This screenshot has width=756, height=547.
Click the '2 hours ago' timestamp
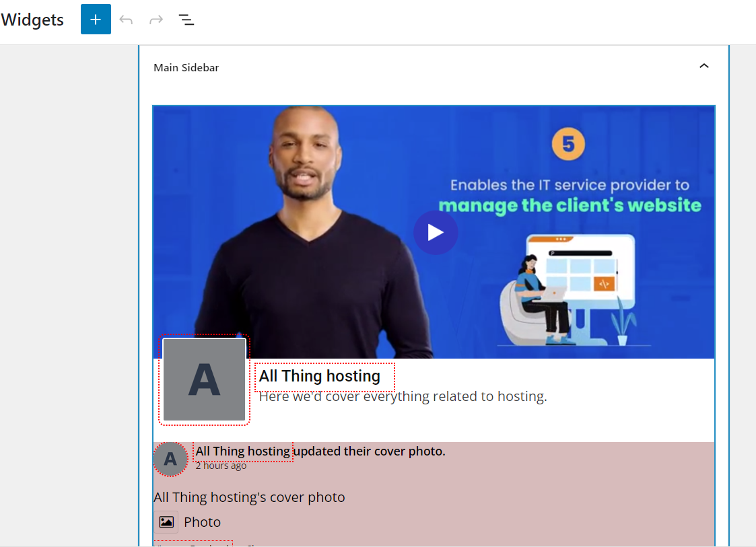point(221,466)
